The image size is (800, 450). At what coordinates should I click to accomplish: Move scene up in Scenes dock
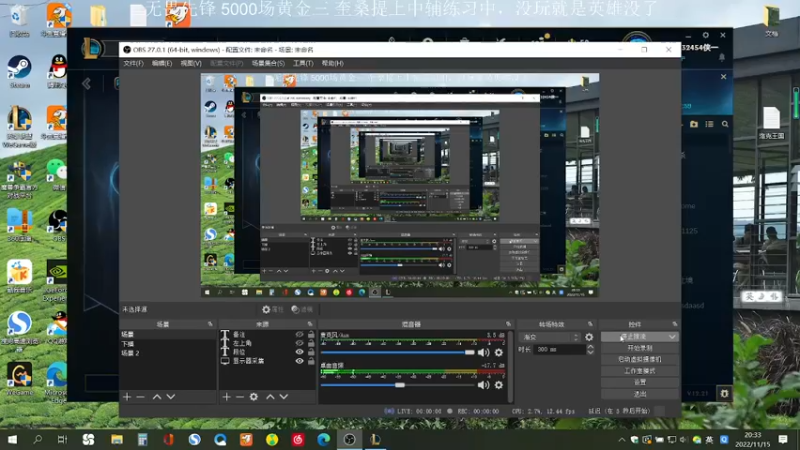pos(157,396)
